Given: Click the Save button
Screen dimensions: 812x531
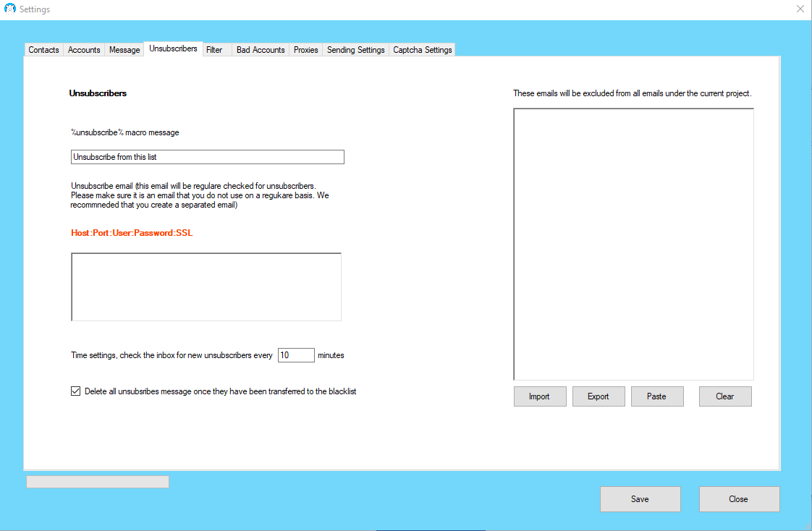Looking at the screenshot, I should pyautogui.click(x=640, y=499).
